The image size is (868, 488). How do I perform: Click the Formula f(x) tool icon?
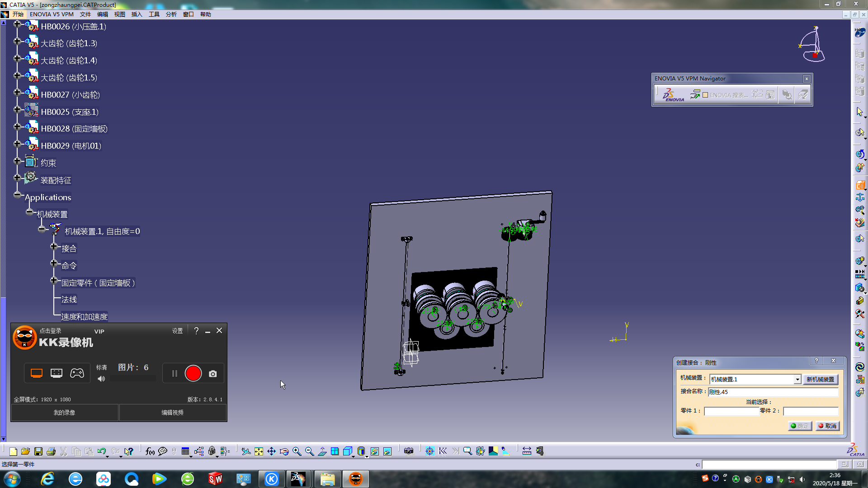click(150, 451)
